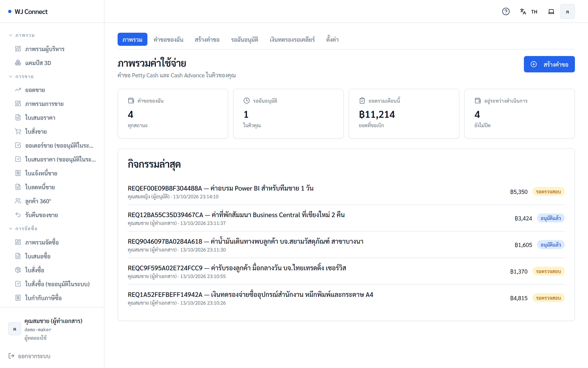Click the blue สร้างคำขอ button
Screen dimensions: 588x368
(x=549, y=64)
